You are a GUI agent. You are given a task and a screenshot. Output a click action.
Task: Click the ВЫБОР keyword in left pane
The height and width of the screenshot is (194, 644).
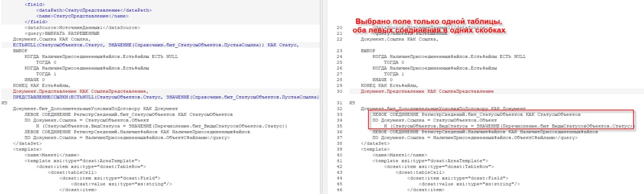click(x=21, y=51)
